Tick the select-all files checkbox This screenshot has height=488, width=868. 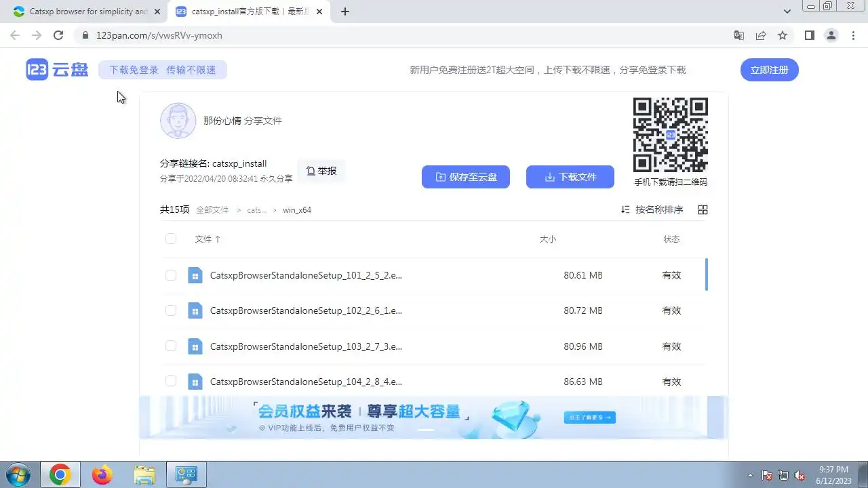[x=171, y=239]
